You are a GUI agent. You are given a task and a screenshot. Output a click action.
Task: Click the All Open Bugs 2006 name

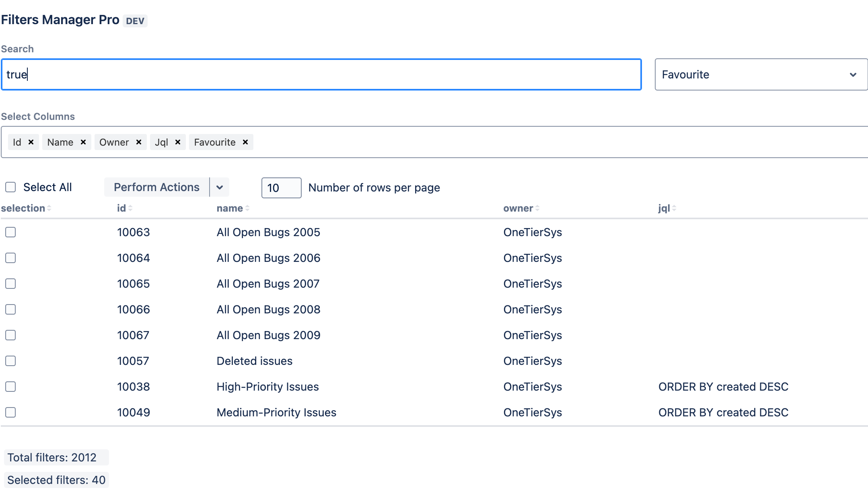click(268, 258)
